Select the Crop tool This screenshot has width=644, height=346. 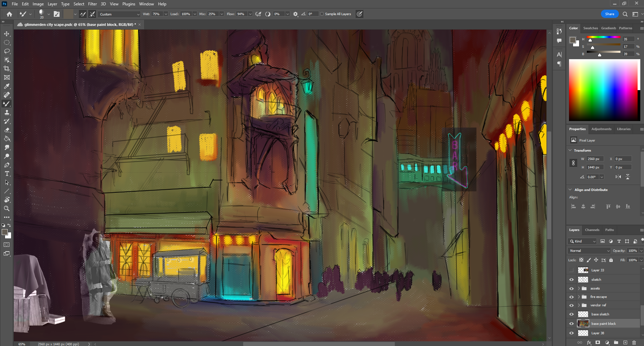[x=7, y=69]
